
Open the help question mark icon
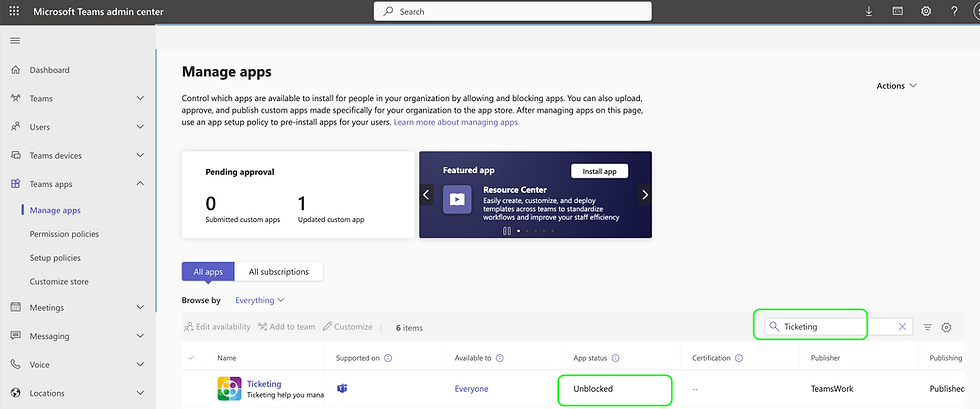point(954,11)
